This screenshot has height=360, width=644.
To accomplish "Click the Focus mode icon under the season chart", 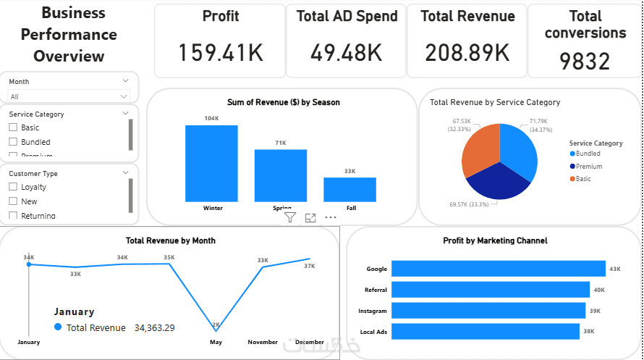I will click(x=310, y=218).
